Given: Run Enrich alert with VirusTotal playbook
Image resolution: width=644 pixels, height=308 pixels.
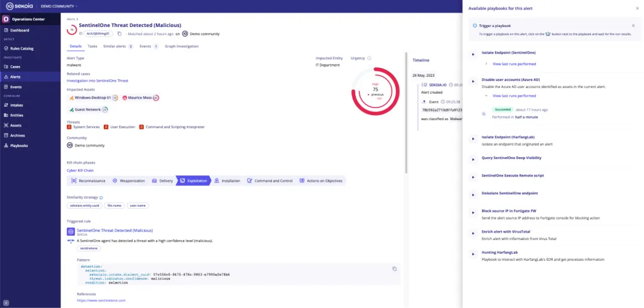Looking at the screenshot, I should (x=473, y=233).
